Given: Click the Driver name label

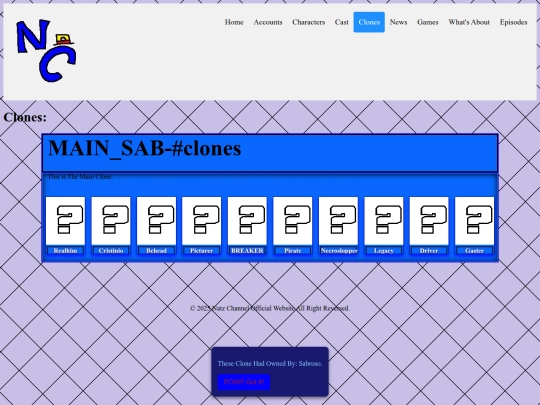Looking at the screenshot, I should [x=429, y=251].
